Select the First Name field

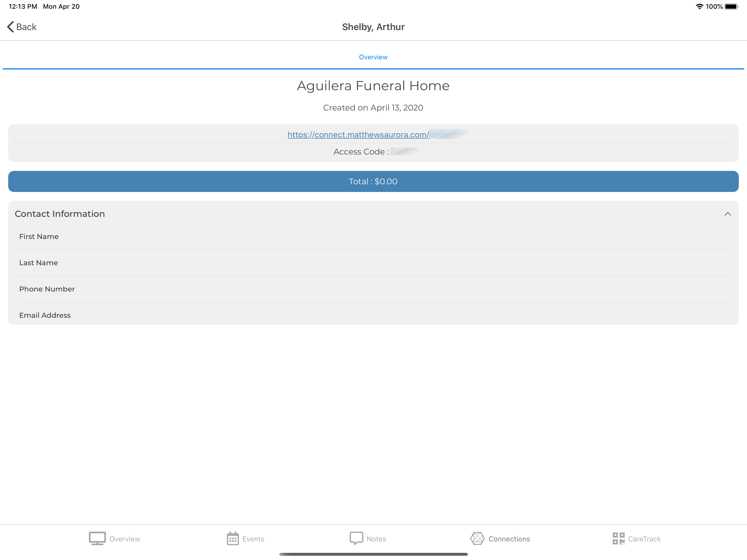click(x=373, y=237)
